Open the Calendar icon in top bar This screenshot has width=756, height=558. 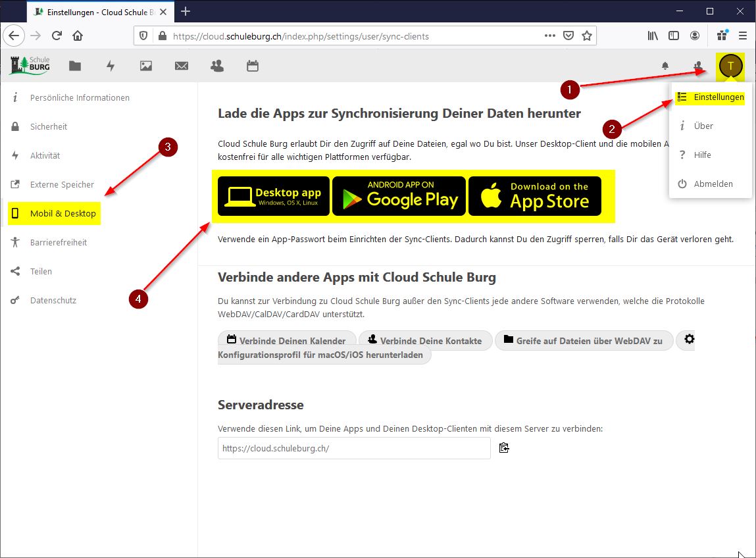point(252,66)
